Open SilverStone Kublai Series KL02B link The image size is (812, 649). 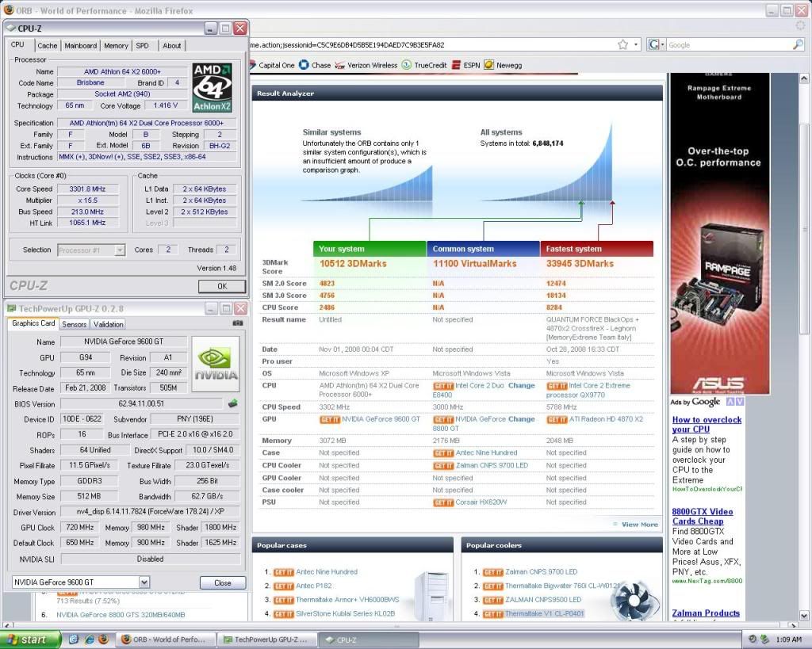pos(346,614)
